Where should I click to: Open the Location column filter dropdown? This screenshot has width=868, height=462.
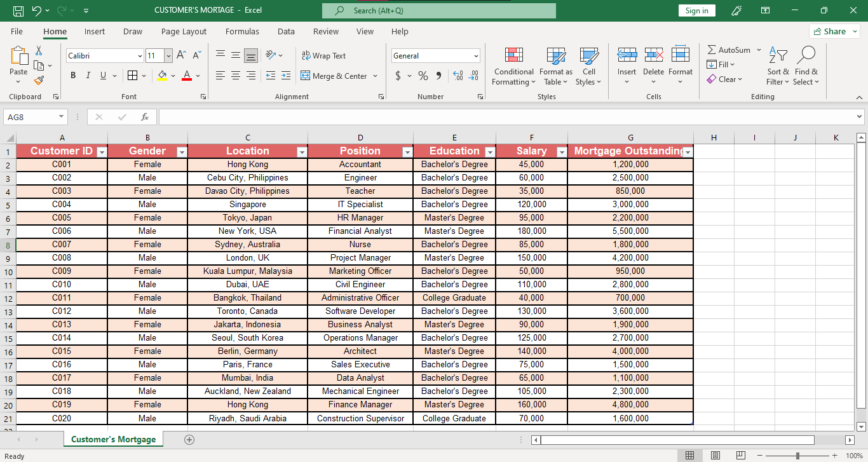(301, 152)
